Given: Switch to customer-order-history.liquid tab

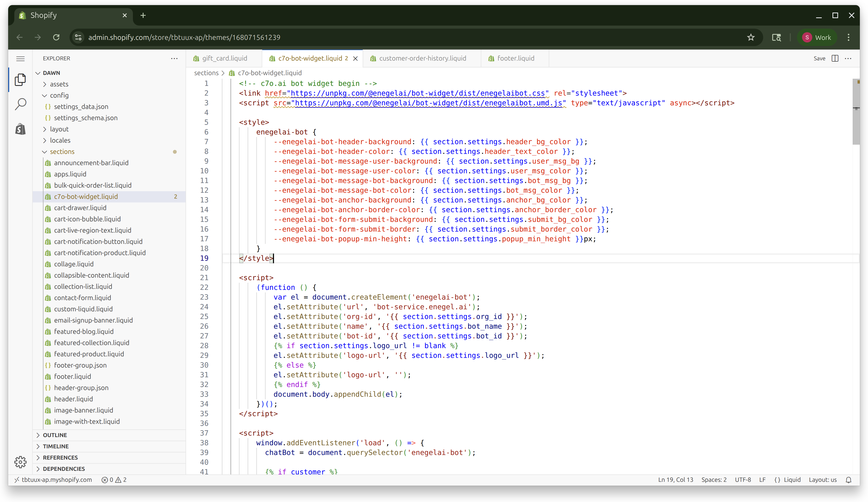Looking at the screenshot, I should [x=422, y=58].
